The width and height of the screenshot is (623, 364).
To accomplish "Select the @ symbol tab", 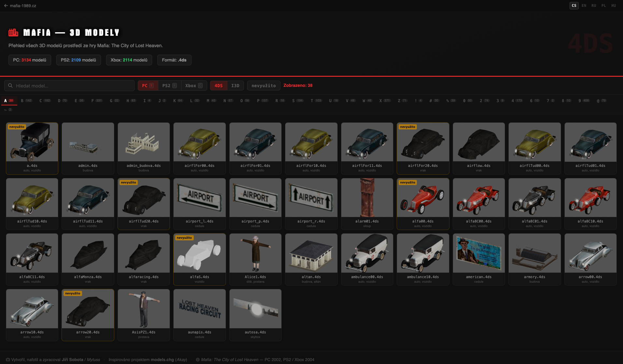I will click(x=601, y=101).
